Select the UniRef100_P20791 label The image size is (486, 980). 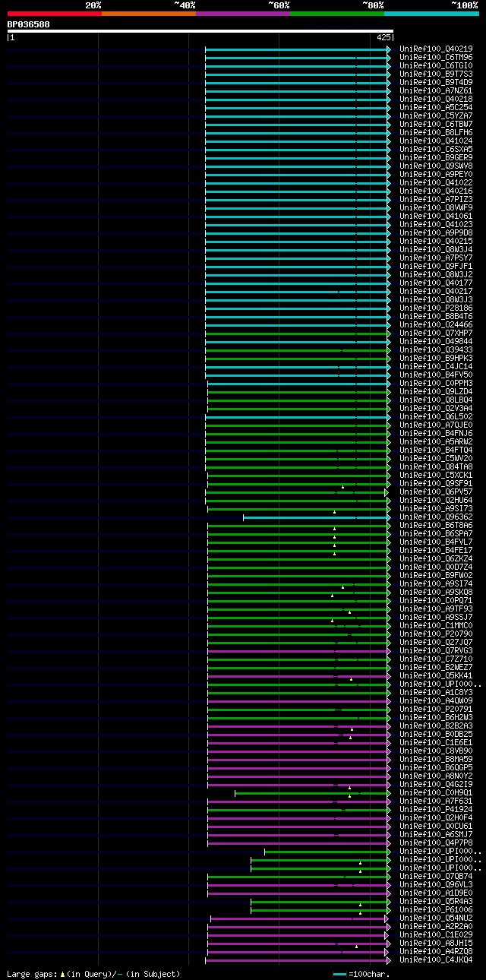pyautogui.click(x=436, y=710)
